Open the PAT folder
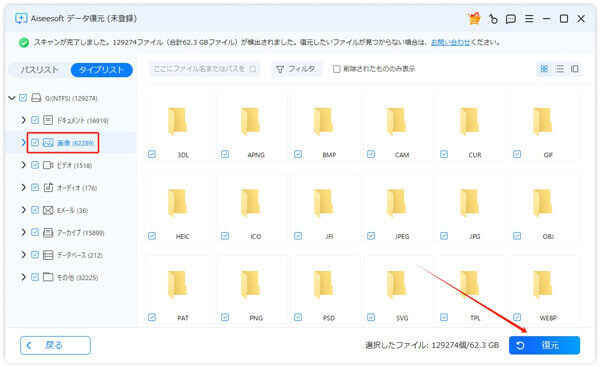 (x=177, y=285)
